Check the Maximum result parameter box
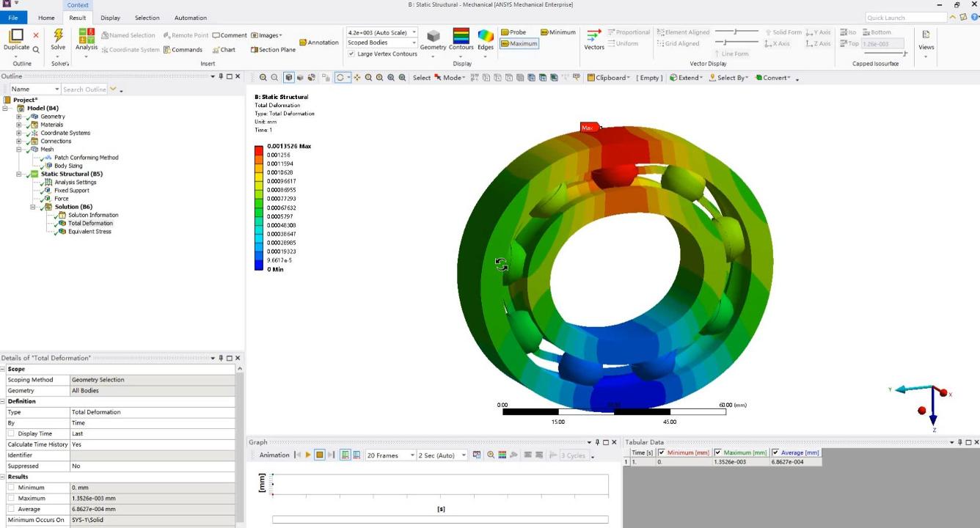The image size is (980, 528). point(11,498)
